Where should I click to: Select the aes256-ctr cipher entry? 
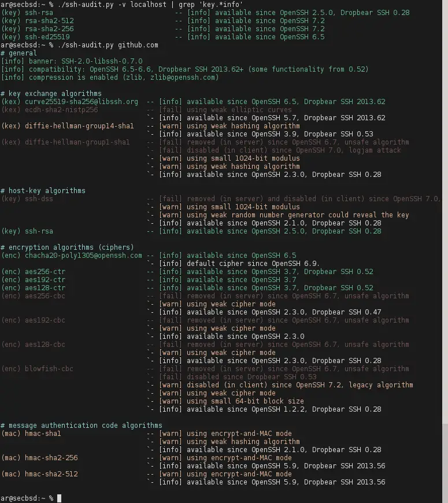pyautogui.click(x=187, y=272)
